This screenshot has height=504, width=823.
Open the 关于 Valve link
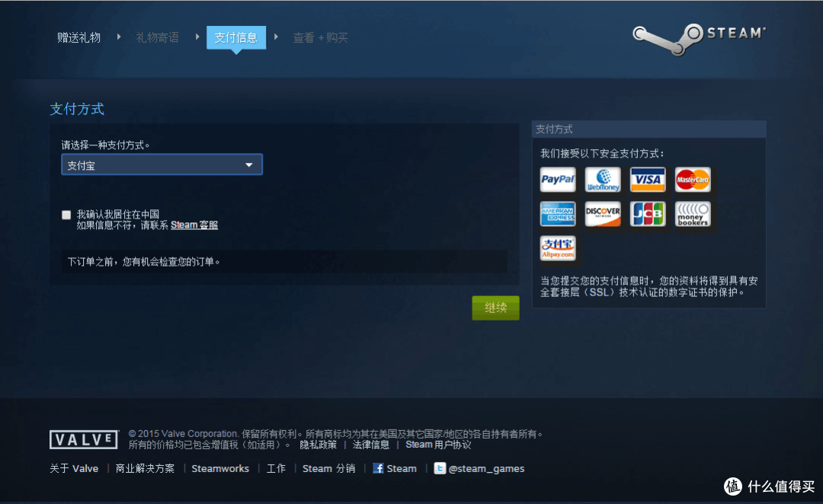(74, 468)
